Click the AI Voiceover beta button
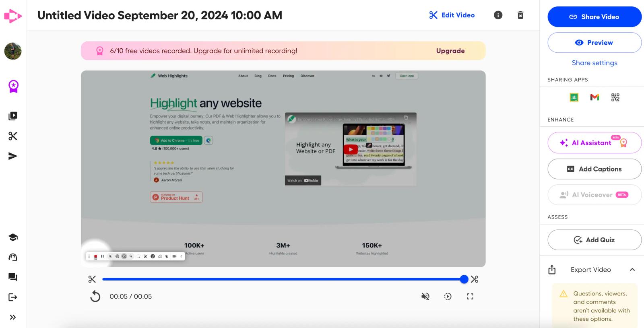Screen dimensions: 644x328 click(x=594, y=195)
